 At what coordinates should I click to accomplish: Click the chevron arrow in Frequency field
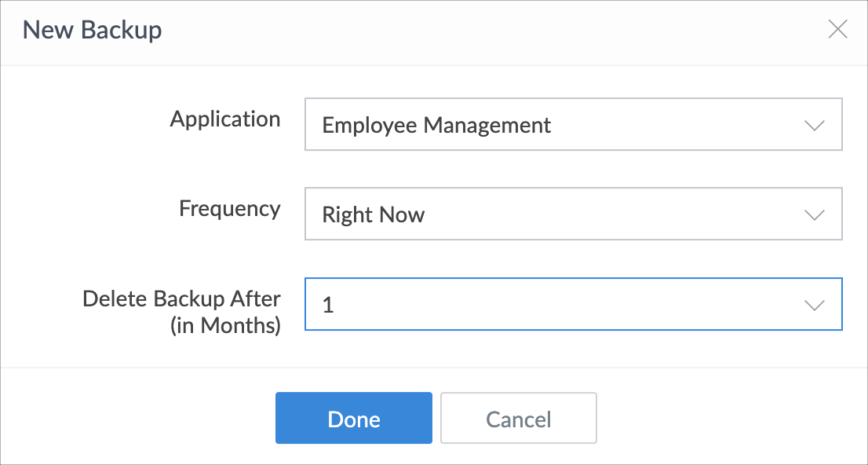[x=815, y=215]
